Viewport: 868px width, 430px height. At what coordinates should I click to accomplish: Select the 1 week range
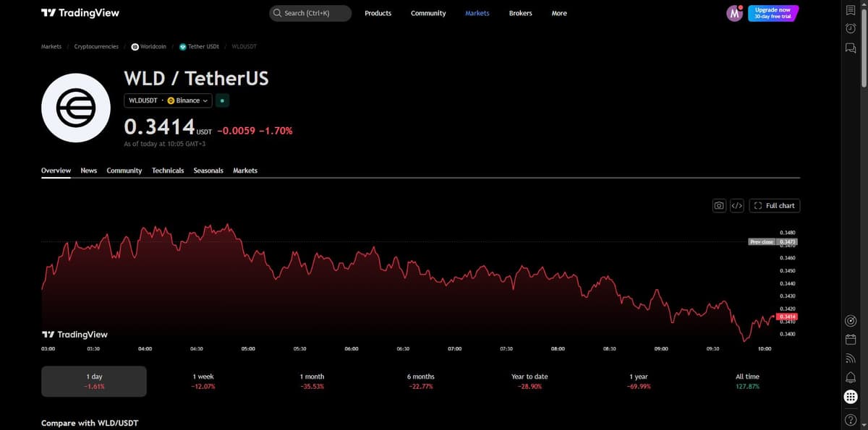pyautogui.click(x=203, y=381)
